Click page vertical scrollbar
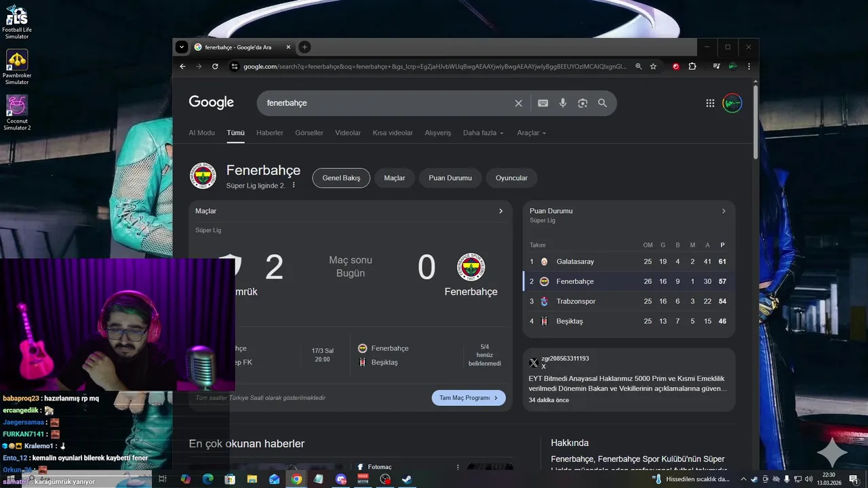The height and width of the screenshot is (488, 868). click(755, 122)
